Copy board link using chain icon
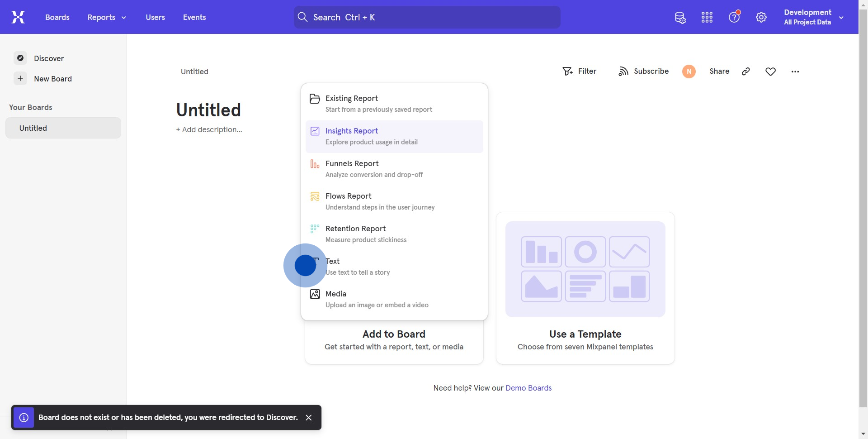The width and height of the screenshot is (868, 439). pos(746,72)
